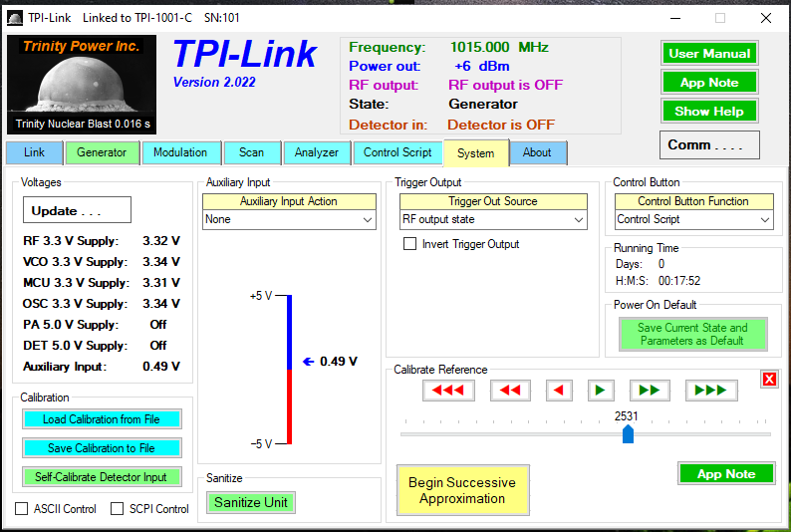Screen dimensions: 791x532
Task: Click the double-right green arrow calibrate button
Action: [x=650, y=391]
